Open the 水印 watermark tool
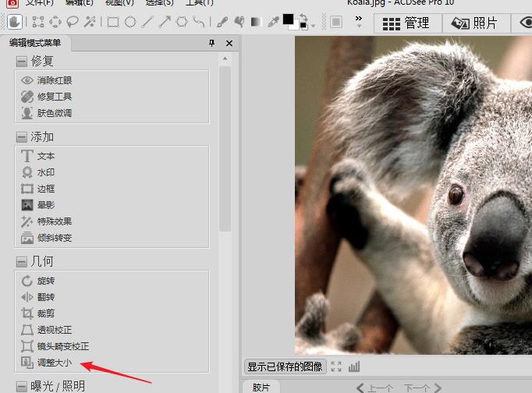This screenshot has width=532, height=393. tap(37, 172)
